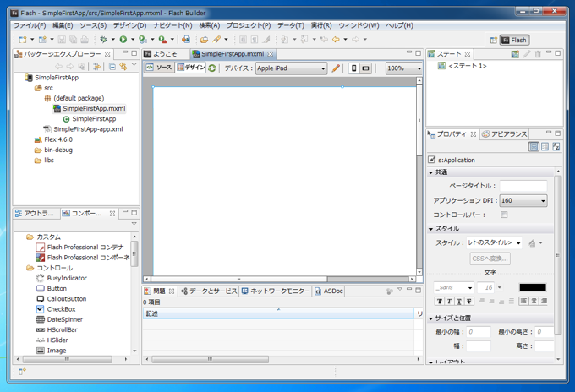
Task: Switch properties to alphabetical view icon
Action: (x=556, y=146)
